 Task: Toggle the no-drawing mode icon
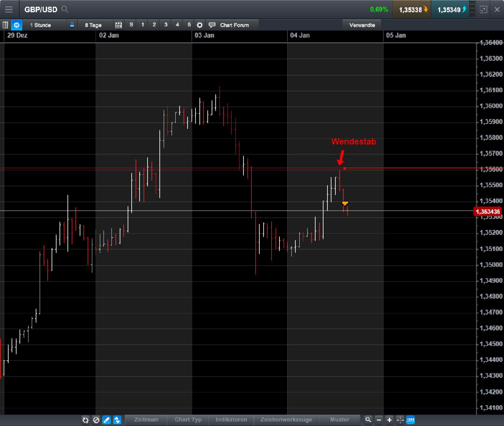[96, 420]
